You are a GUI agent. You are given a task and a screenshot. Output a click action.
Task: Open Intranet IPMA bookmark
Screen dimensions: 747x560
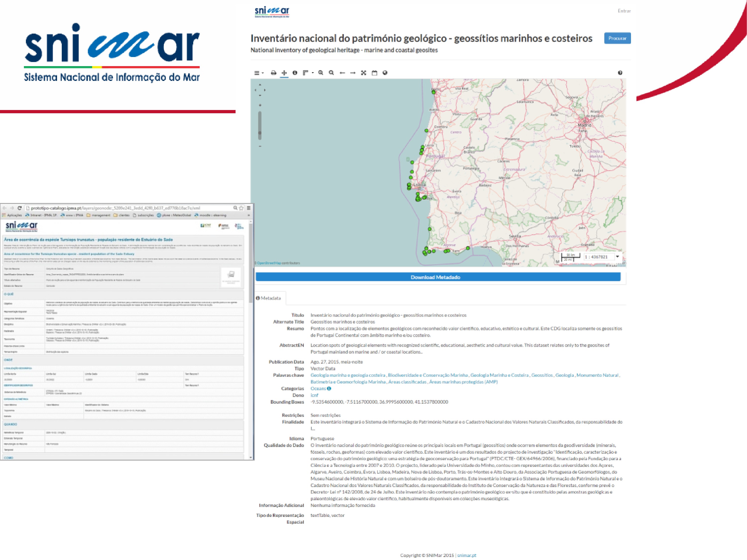[41, 215]
